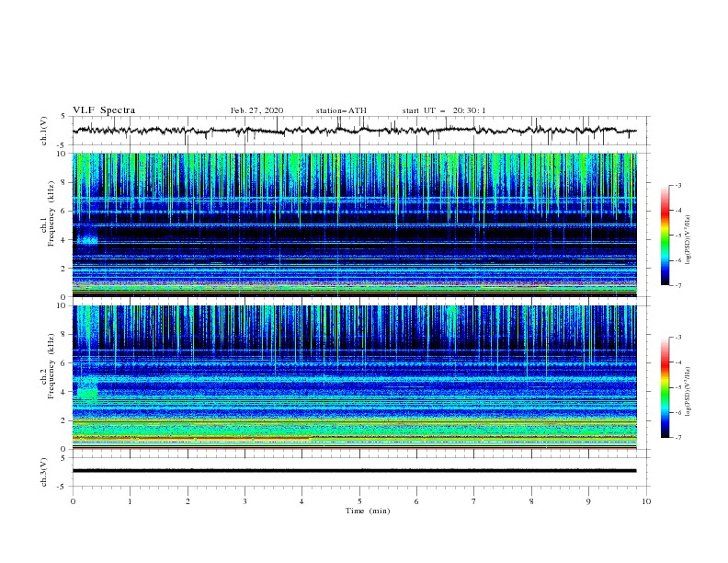Click the bright 4 kHz burst in ch.2 spectrogram
The width and height of the screenshot is (728, 563).
point(87,393)
